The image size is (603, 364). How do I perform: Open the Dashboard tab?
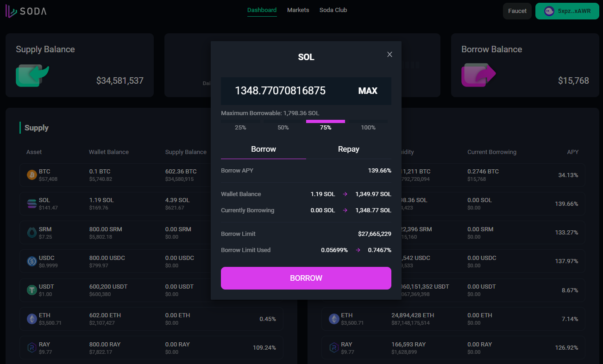point(262,10)
